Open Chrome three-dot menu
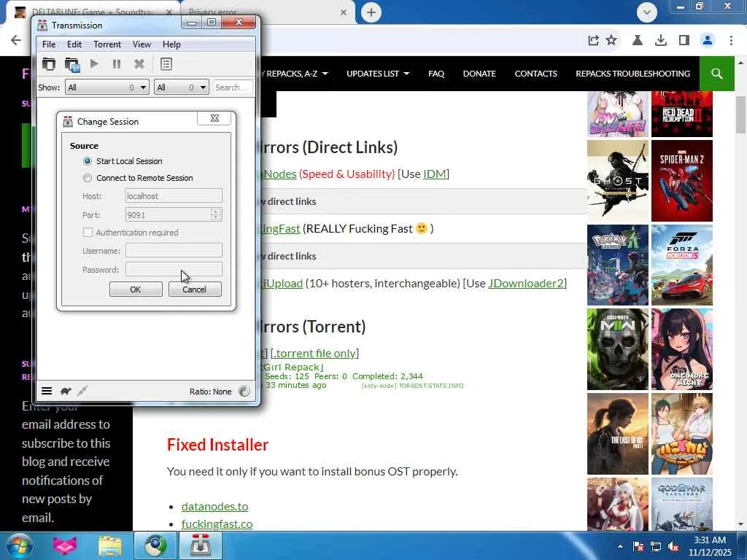Screen dimensions: 747x560 pyautogui.click(x=731, y=41)
